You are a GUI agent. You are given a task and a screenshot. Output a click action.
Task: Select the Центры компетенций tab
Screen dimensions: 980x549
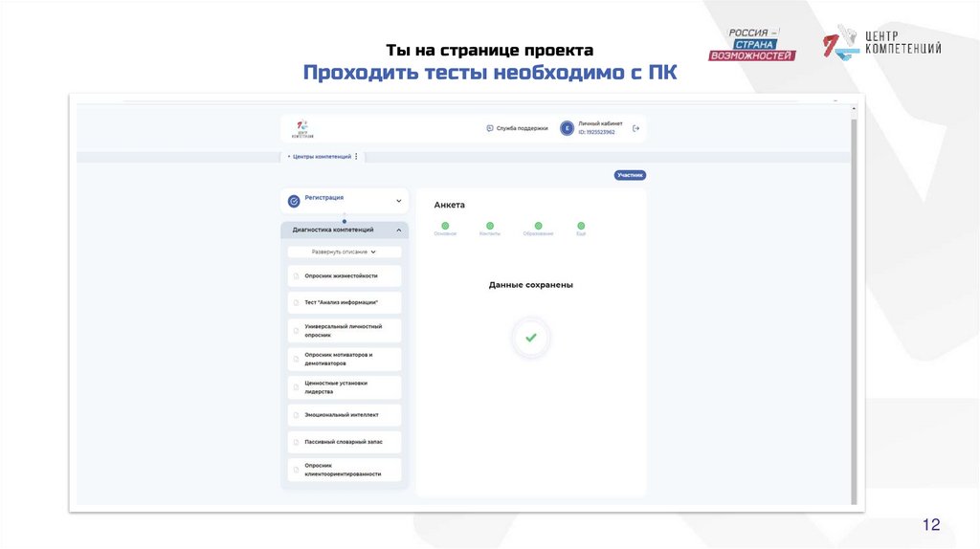point(322,157)
